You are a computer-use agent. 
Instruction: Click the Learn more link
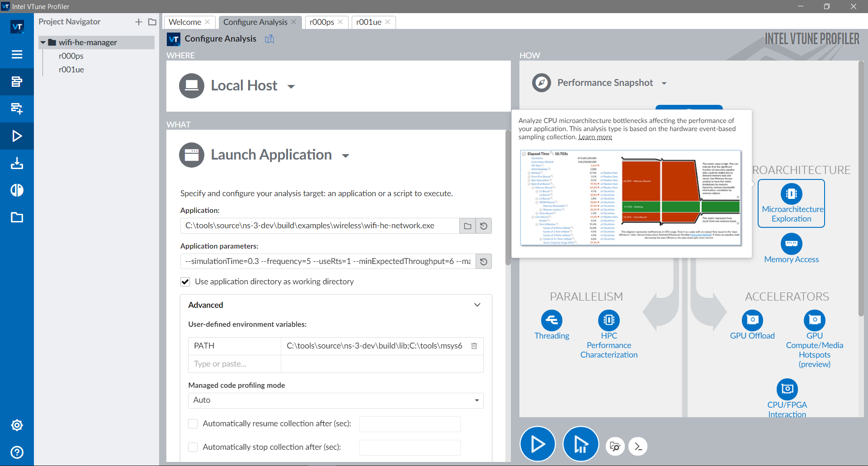coord(595,137)
